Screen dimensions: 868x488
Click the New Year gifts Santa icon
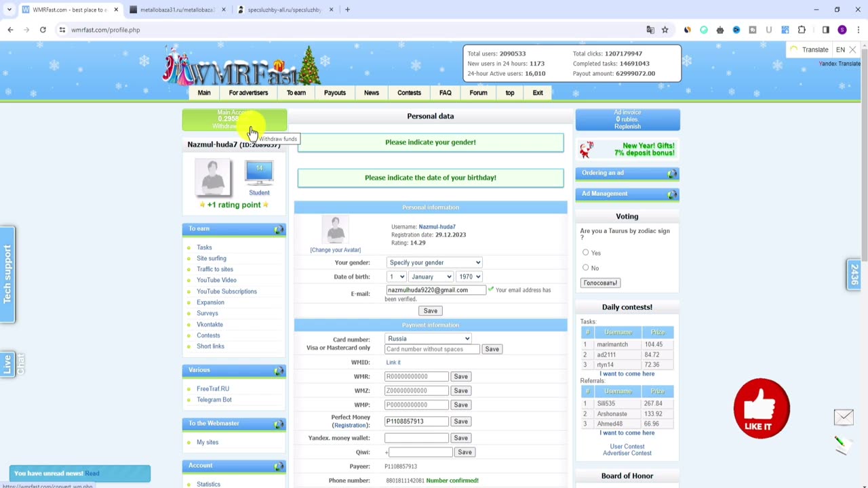587,149
